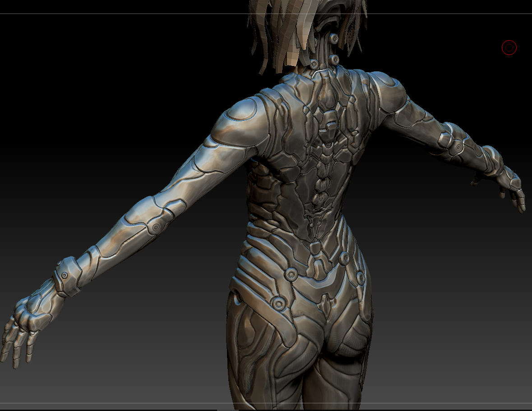
Task: Click the red brush cursor circle
Action: pyautogui.click(x=509, y=48)
